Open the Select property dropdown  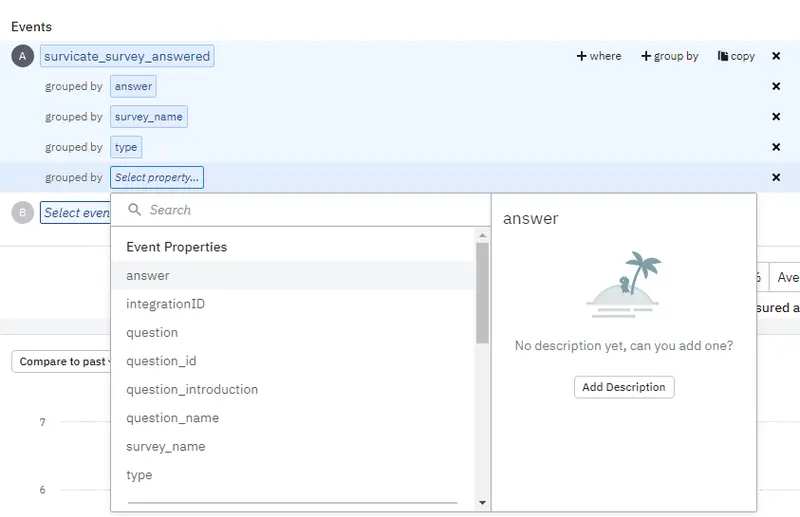click(157, 178)
